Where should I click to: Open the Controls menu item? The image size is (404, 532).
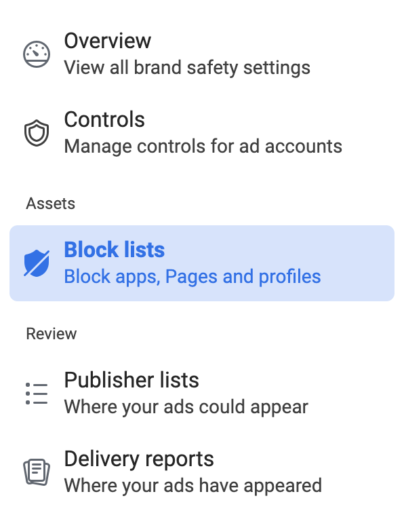click(202, 133)
